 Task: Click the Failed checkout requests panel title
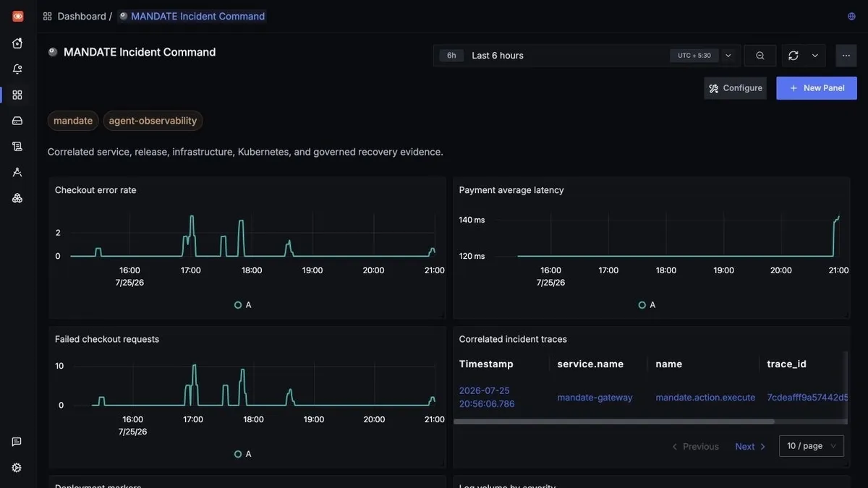[107, 339]
